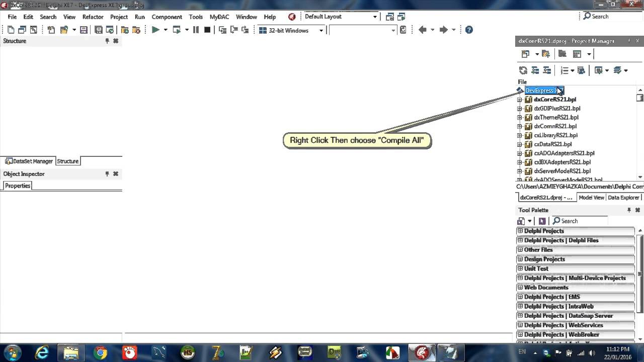644x362 pixels.
Task: Open the Default Layout dropdown
Action: (x=375, y=17)
